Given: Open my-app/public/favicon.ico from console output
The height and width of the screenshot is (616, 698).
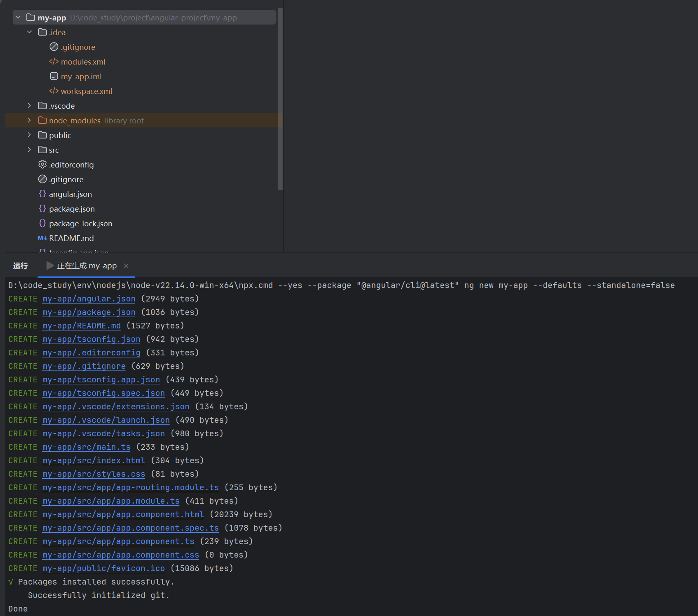Looking at the screenshot, I should 103,568.
